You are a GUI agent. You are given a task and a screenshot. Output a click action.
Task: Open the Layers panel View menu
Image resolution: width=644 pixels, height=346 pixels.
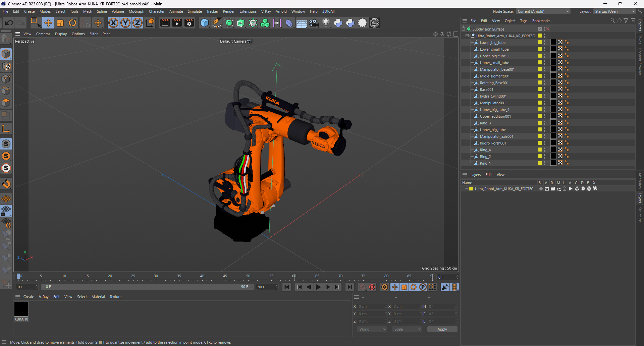tap(500, 175)
